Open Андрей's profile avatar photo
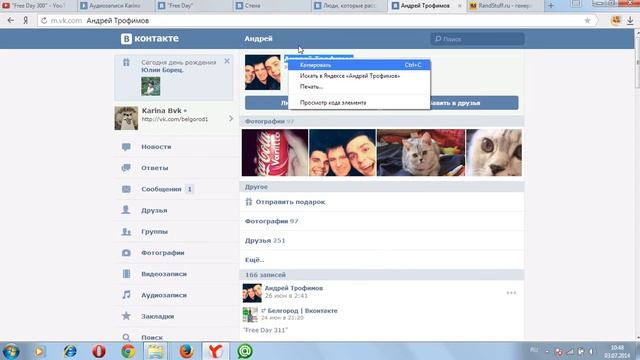Viewport: 640px width, 360px height. [x=262, y=72]
